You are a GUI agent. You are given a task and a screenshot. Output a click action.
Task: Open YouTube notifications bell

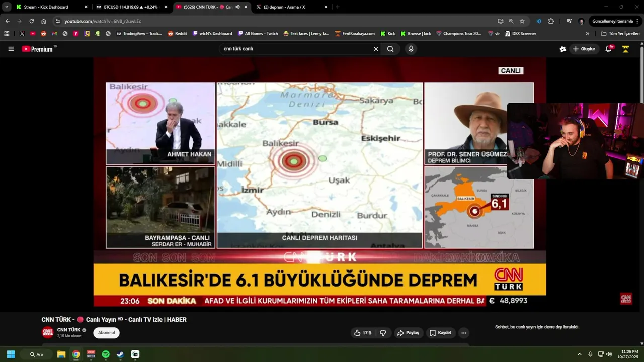click(609, 49)
